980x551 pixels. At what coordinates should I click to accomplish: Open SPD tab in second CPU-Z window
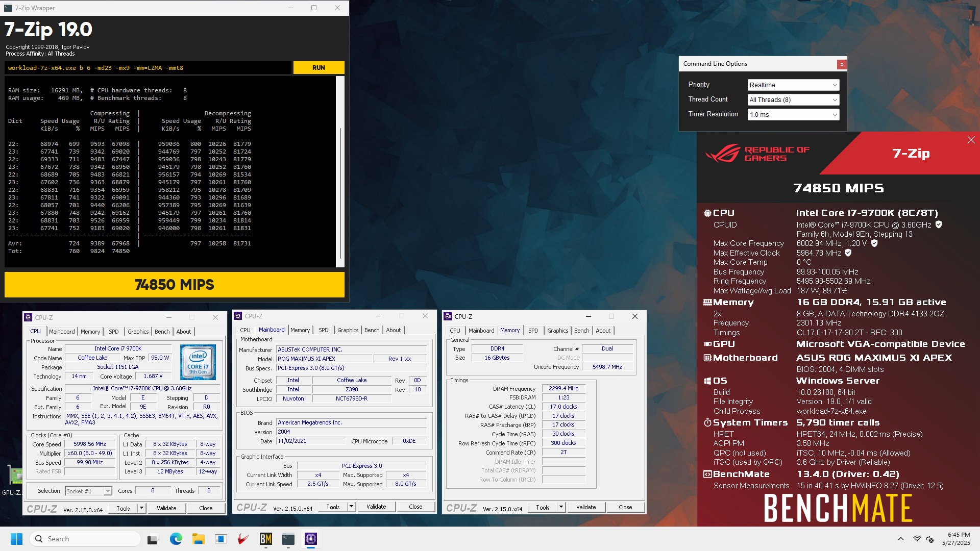point(324,330)
